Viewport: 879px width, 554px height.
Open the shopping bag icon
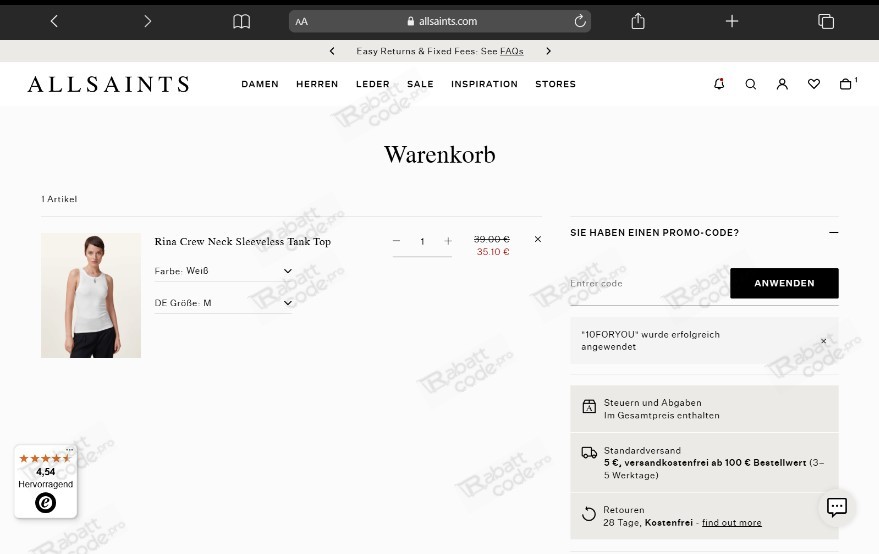pos(845,84)
